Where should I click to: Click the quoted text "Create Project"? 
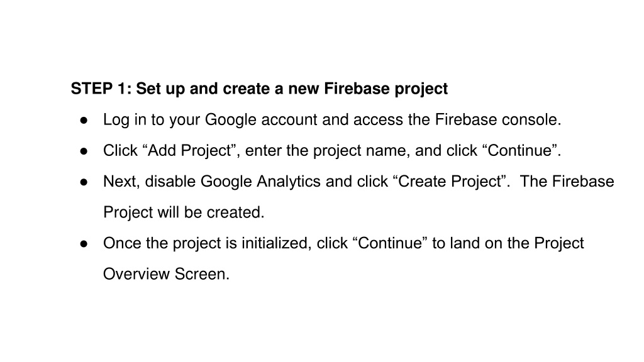pyautogui.click(x=449, y=182)
